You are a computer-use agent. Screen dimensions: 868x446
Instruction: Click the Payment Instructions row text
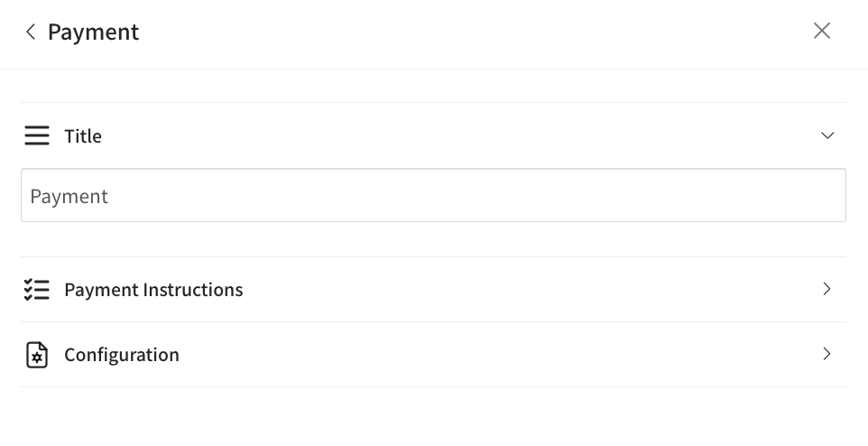[153, 290]
